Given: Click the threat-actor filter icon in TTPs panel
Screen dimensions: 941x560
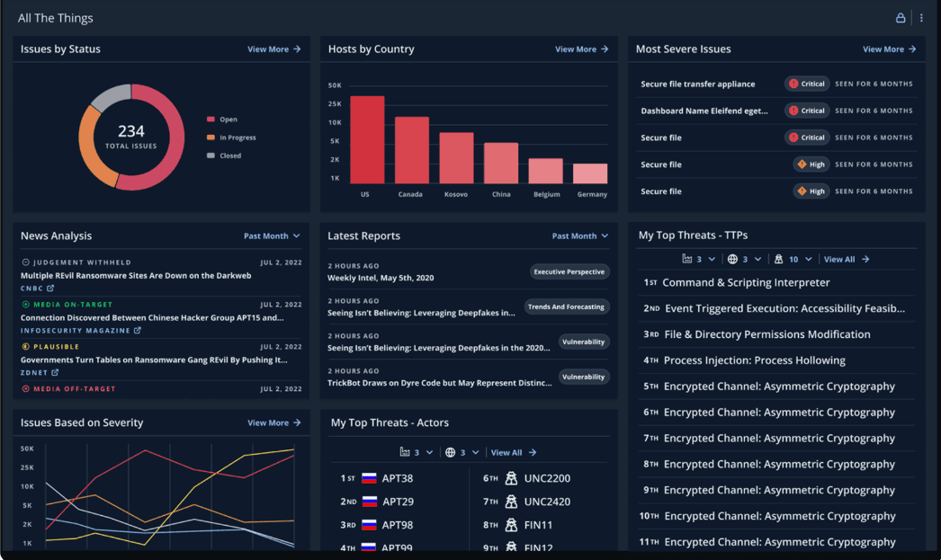Looking at the screenshot, I should [x=779, y=259].
